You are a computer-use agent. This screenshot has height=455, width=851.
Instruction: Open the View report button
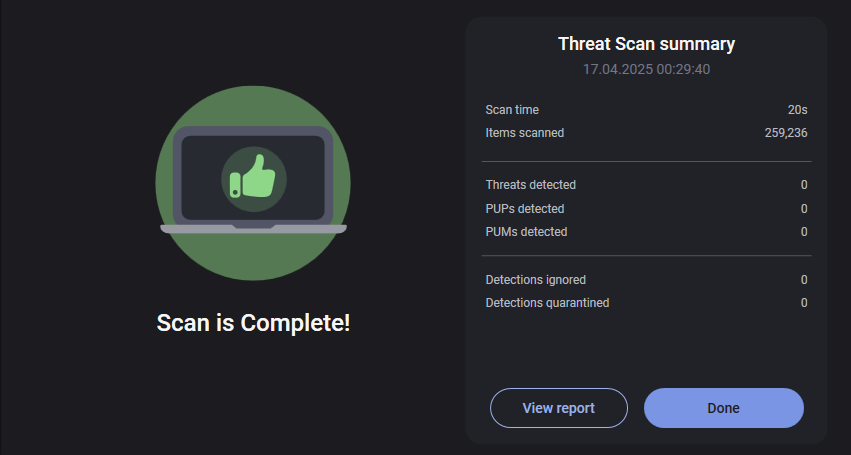[x=558, y=408]
